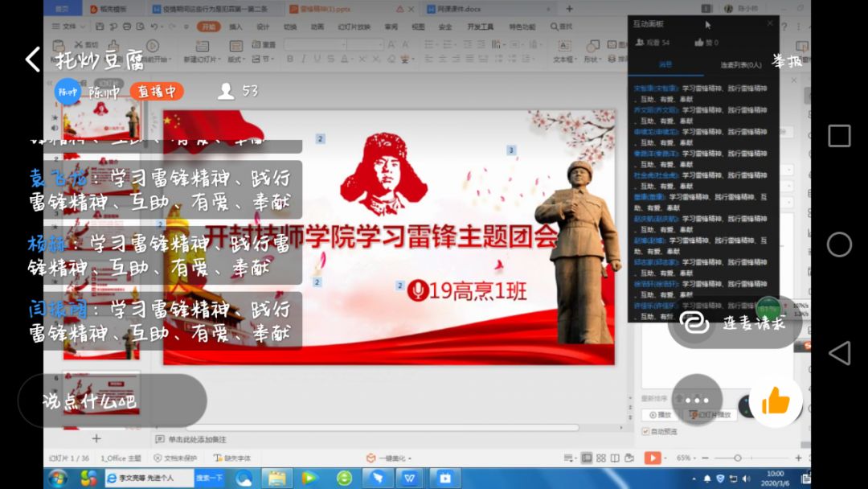Screen dimensions: 868x489
Task: Click the volume speaker in system tray
Action: tap(746, 479)
